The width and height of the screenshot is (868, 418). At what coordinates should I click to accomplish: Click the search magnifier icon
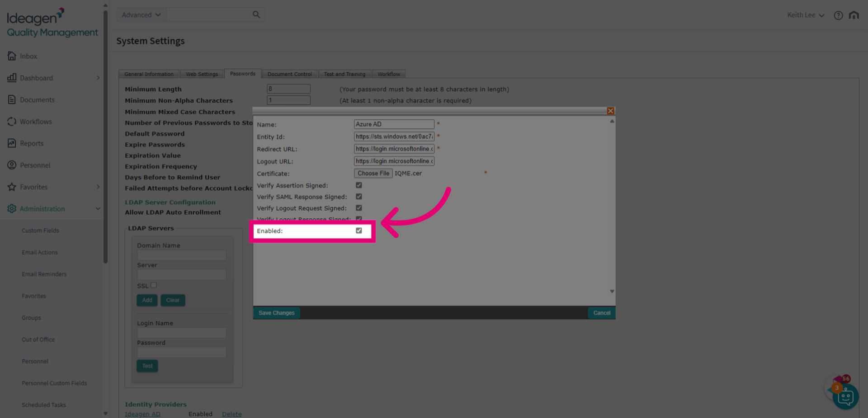(256, 14)
